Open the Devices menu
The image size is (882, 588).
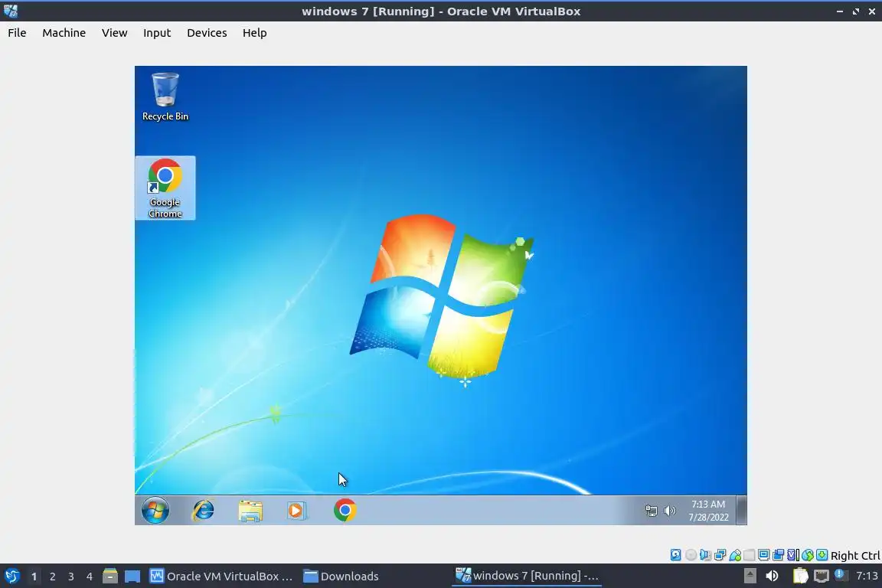(x=207, y=33)
